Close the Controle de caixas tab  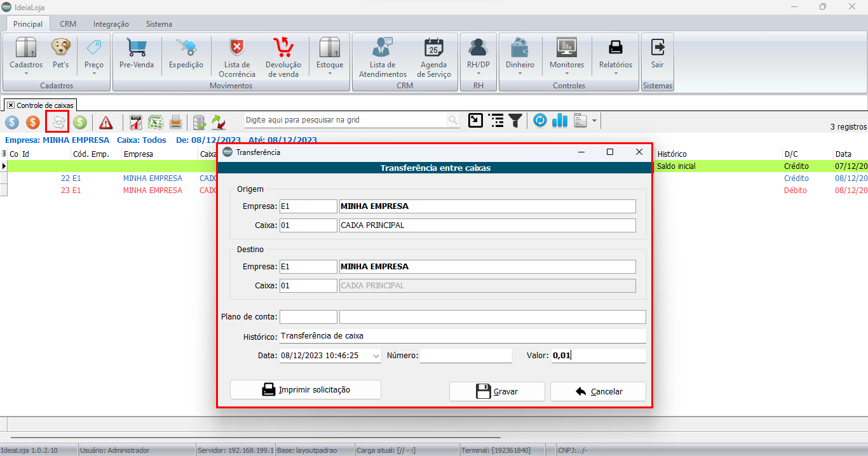click(x=11, y=105)
